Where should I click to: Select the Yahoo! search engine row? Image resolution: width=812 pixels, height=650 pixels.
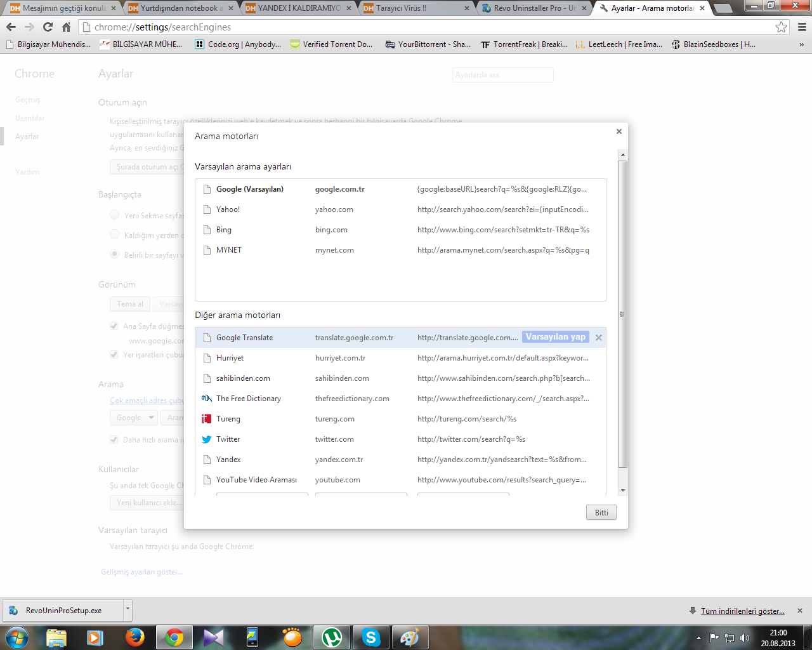point(400,209)
